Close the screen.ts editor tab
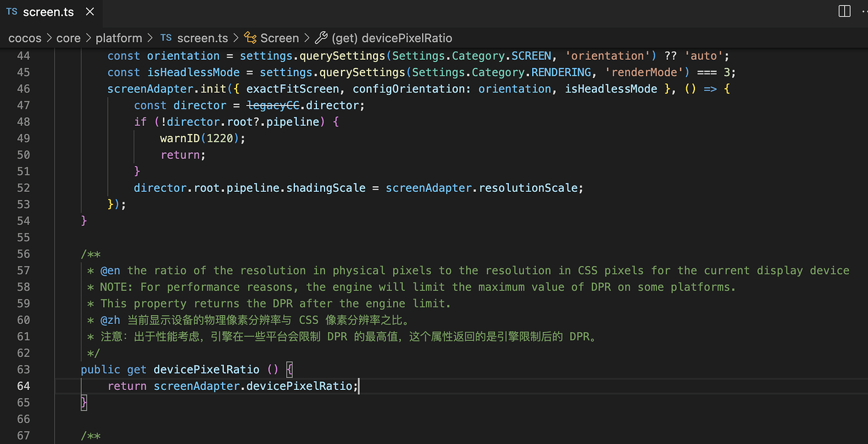The image size is (868, 444). pos(89,11)
